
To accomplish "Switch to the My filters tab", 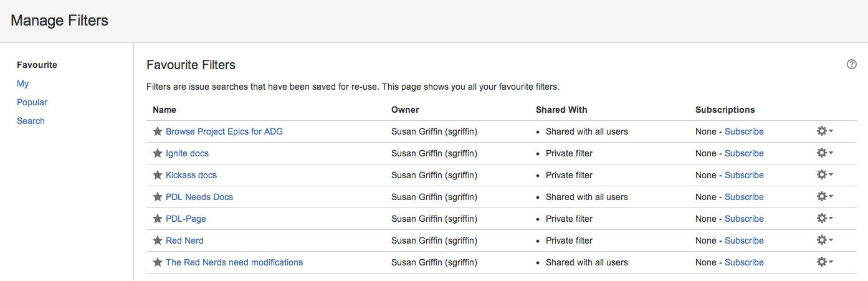I will click(23, 83).
